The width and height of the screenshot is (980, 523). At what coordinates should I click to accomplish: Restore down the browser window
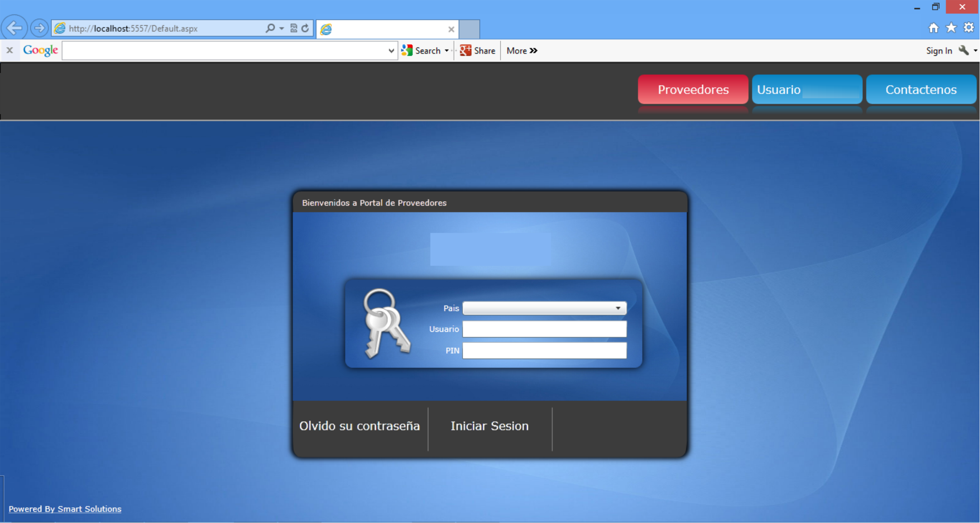[936, 7]
